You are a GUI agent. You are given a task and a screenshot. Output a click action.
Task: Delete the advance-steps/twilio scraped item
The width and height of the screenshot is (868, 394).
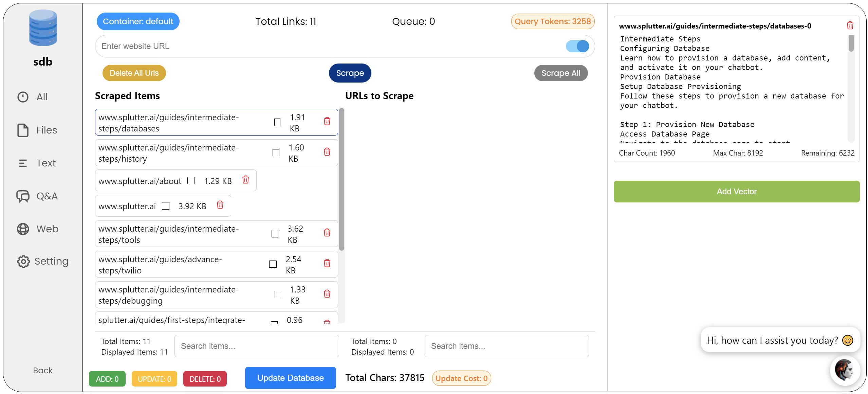(x=327, y=263)
